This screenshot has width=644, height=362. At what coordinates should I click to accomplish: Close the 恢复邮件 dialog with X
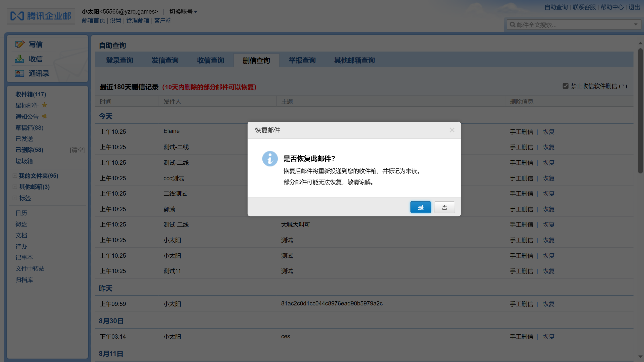452,130
